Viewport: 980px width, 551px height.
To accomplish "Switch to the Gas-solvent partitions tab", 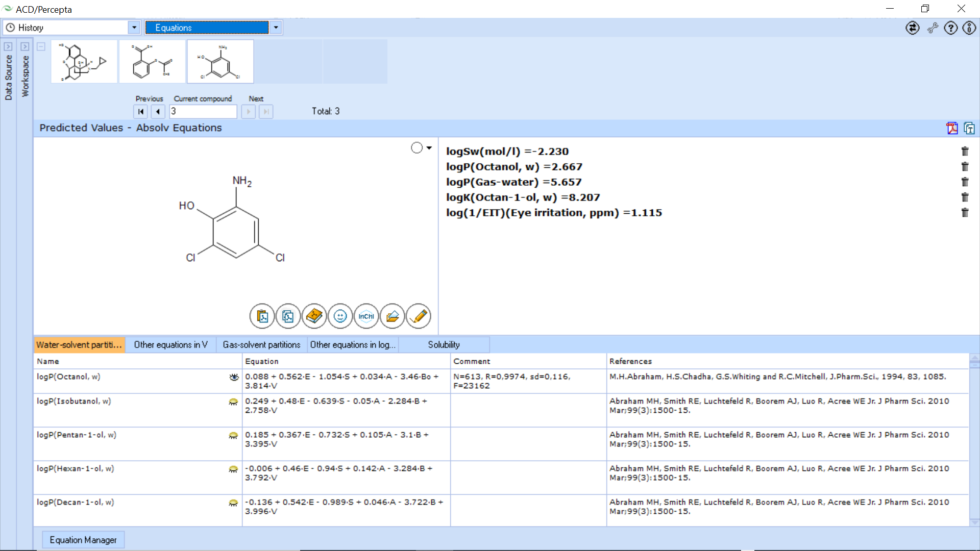I will pyautogui.click(x=261, y=345).
